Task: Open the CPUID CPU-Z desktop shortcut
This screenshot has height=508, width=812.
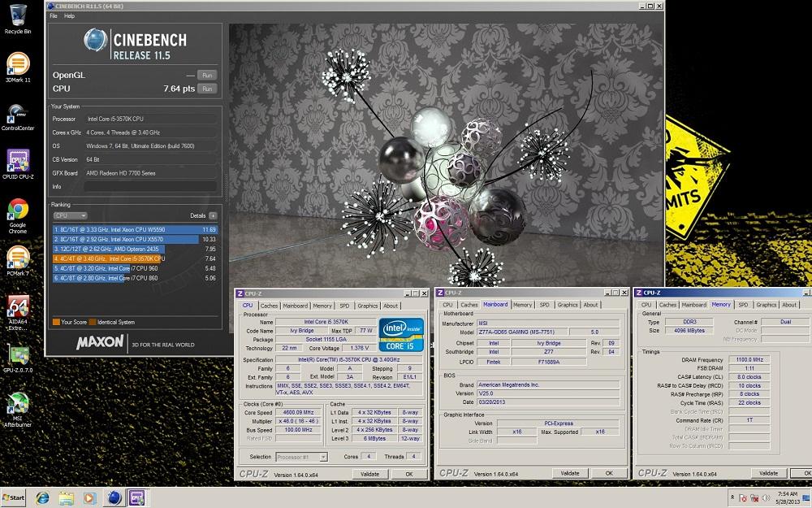Action: pos(18,164)
